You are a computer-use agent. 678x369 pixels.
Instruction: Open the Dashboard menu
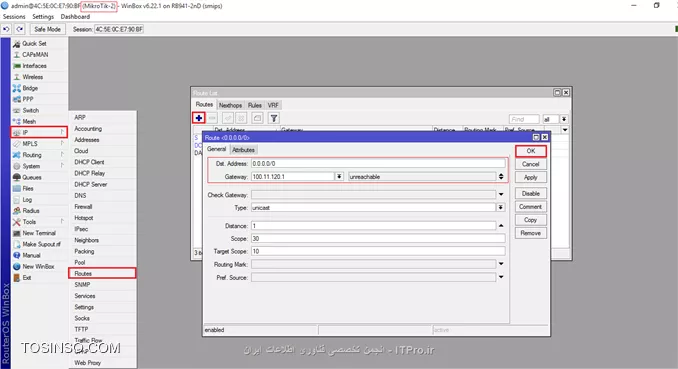(x=75, y=16)
